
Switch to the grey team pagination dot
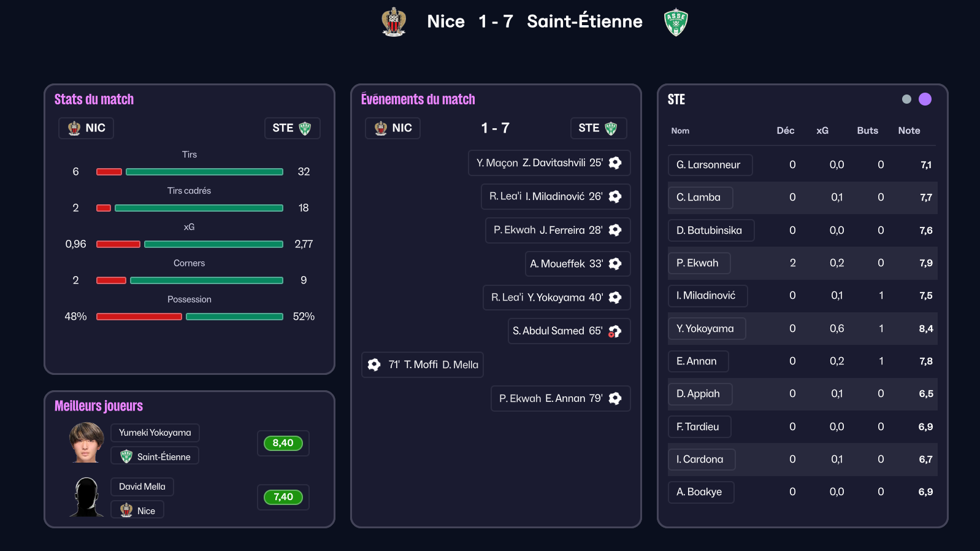(906, 99)
